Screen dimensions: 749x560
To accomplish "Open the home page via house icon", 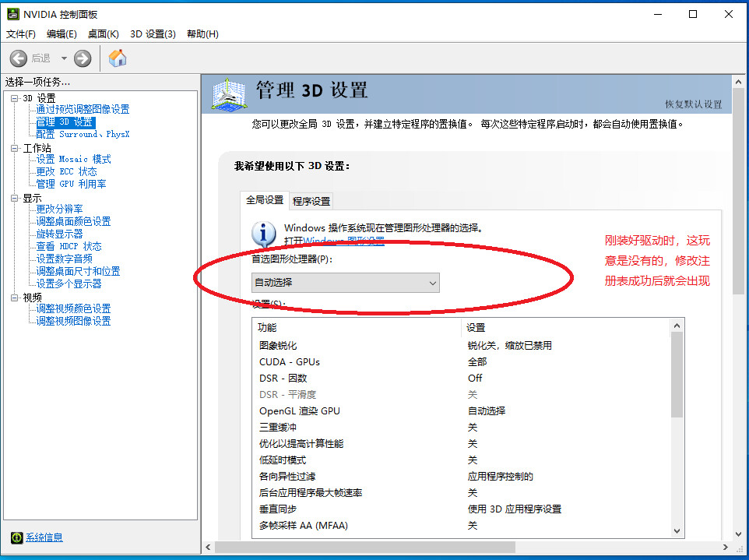I will (x=118, y=58).
